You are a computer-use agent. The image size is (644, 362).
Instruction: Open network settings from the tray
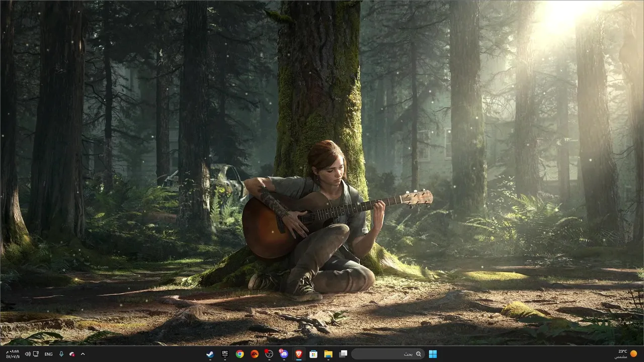point(36,354)
